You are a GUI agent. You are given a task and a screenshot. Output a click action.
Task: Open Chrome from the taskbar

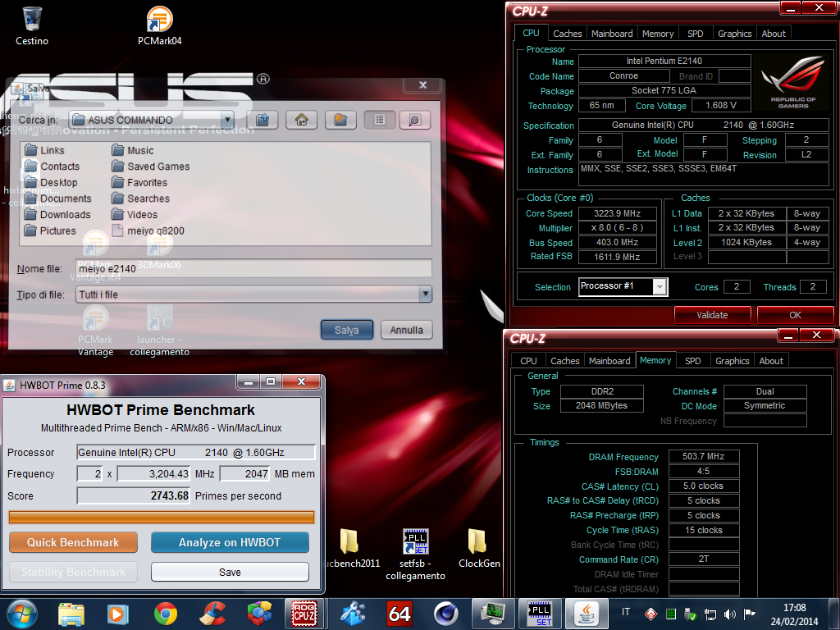click(166, 614)
